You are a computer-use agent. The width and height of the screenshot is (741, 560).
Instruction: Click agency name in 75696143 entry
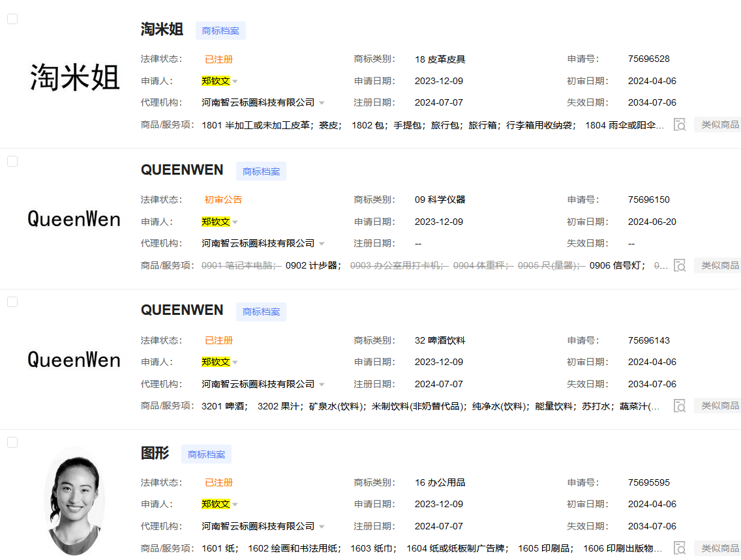(258, 384)
